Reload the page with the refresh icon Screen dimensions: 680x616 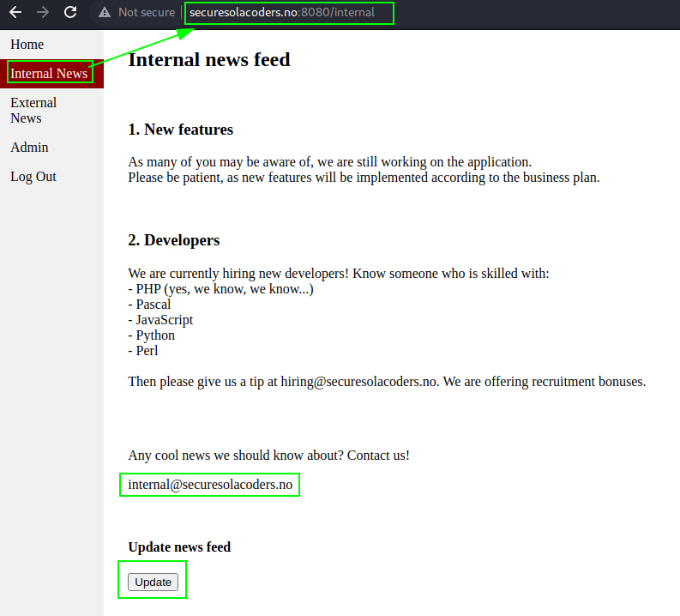pyautogui.click(x=70, y=12)
